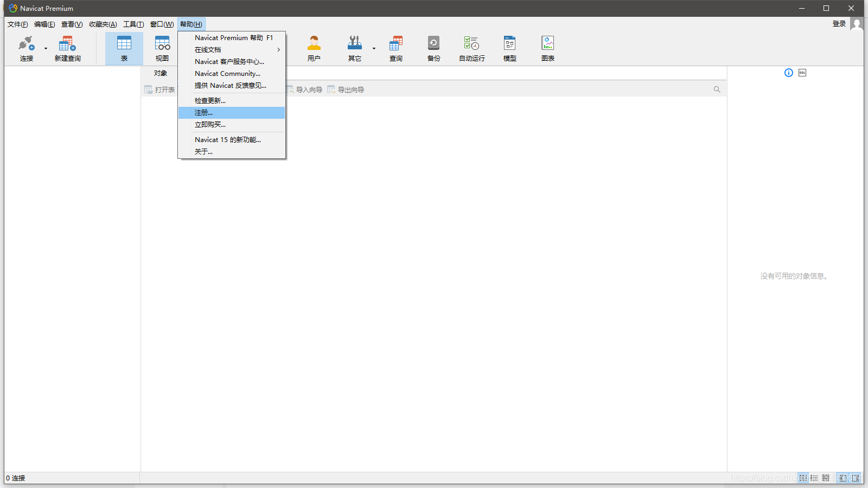Click the 自动运行 automation icon

click(471, 43)
